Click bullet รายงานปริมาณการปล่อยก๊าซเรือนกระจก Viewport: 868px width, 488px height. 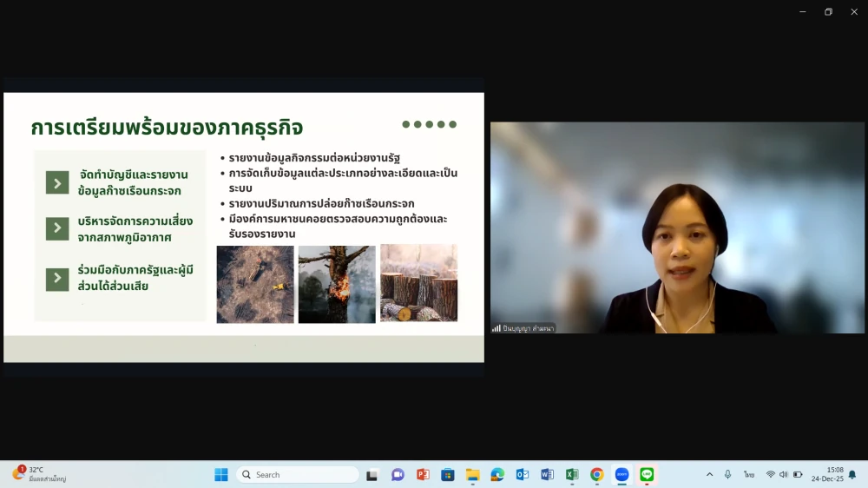[321, 203]
